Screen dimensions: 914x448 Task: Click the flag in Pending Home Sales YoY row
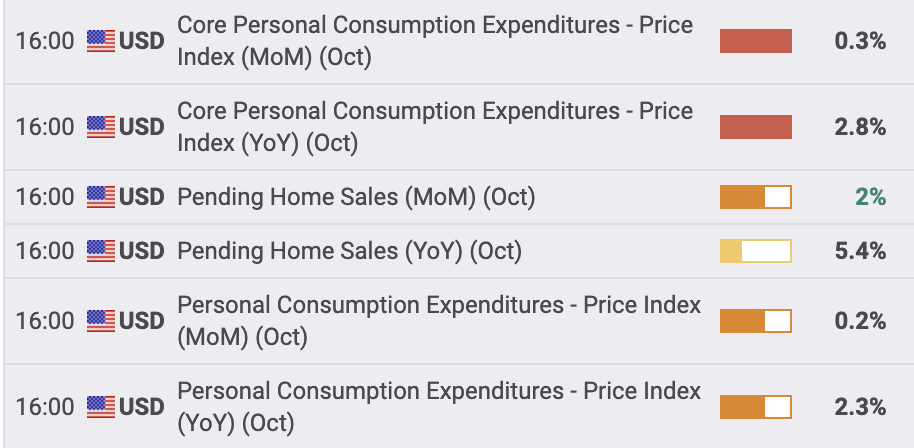(101, 251)
